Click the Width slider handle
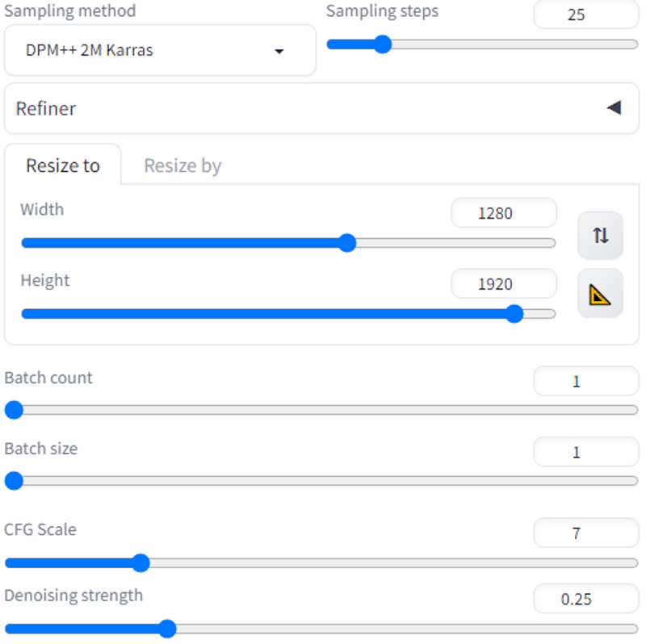The width and height of the screenshot is (646, 644). click(347, 243)
